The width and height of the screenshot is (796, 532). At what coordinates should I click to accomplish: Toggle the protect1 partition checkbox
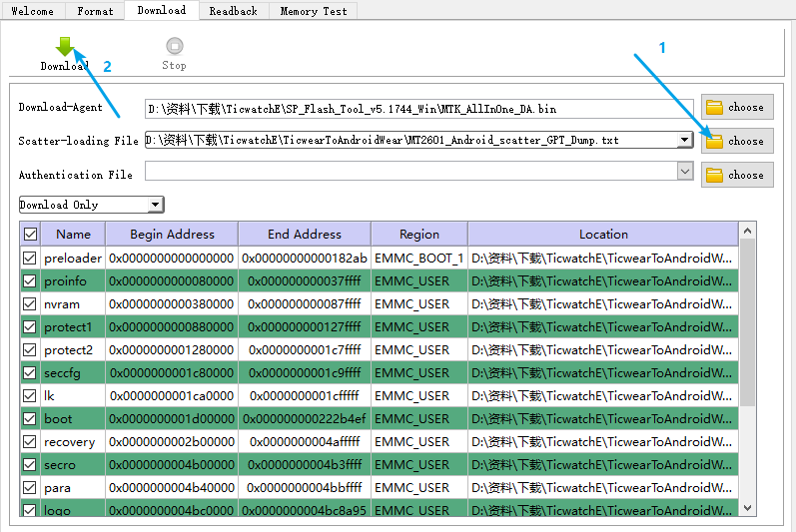(29, 326)
